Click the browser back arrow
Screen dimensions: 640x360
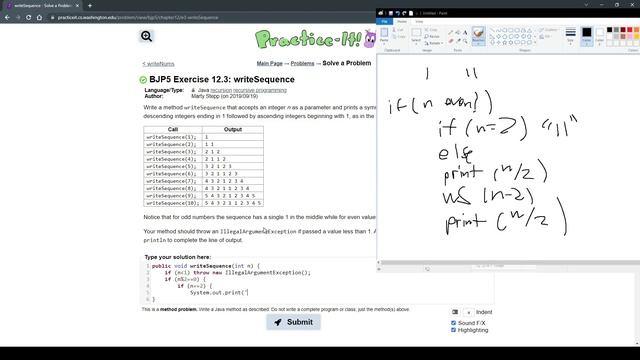pos(7,18)
